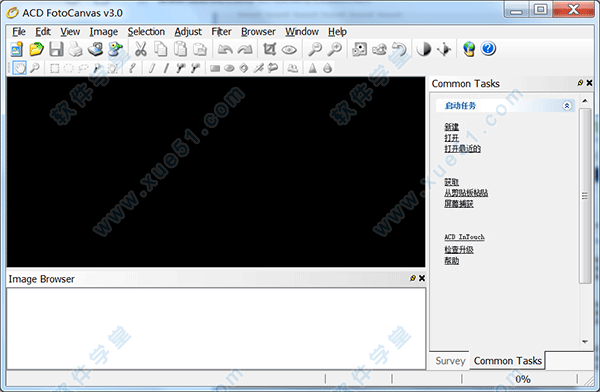Image resolution: width=600 pixels, height=392 pixels.
Task: Click the 获取 link
Action: 452,182
